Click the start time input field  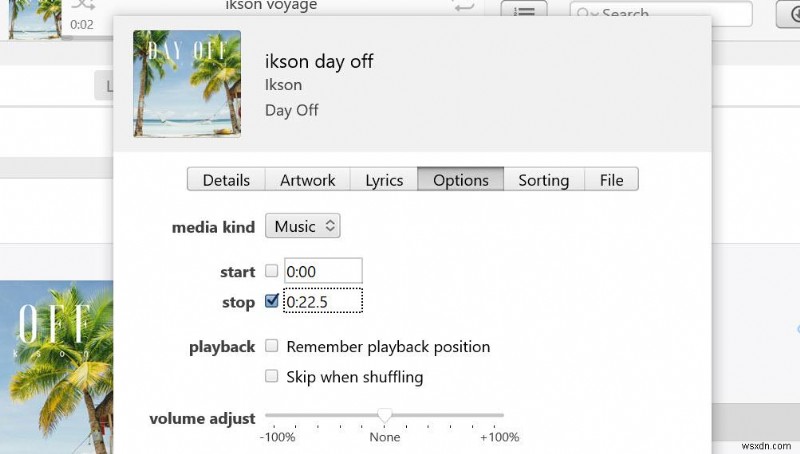pyautogui.click(x=323, y=271)
